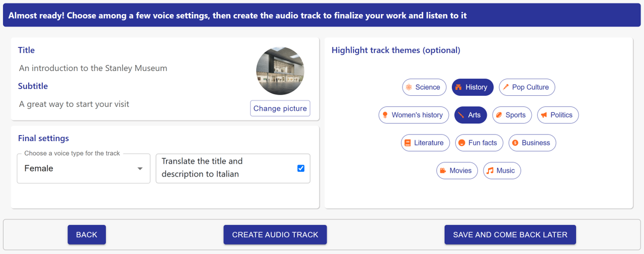
Task: Click the Stanley Museum round thumbnail
Action: (280, 71)
